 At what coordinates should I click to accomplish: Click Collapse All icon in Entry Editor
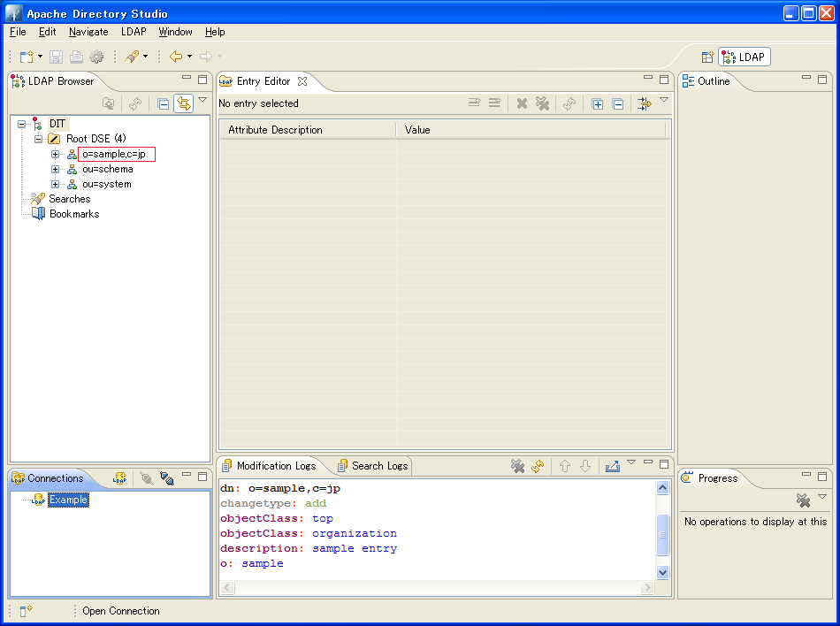(x=618, y=103)
